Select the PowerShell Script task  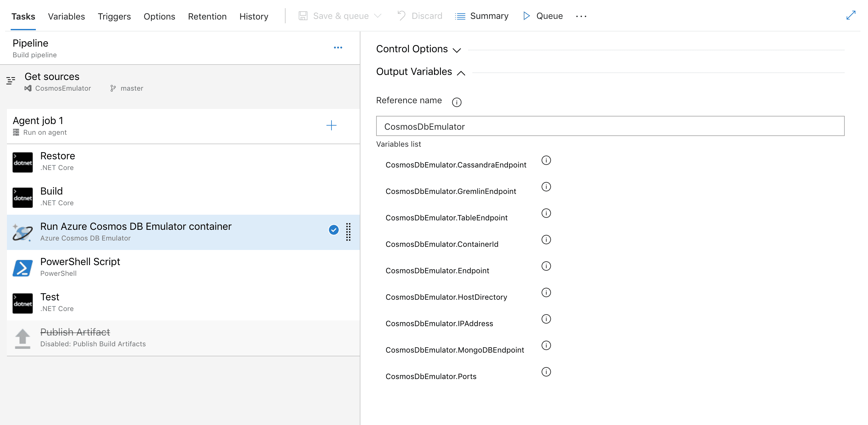183,268
